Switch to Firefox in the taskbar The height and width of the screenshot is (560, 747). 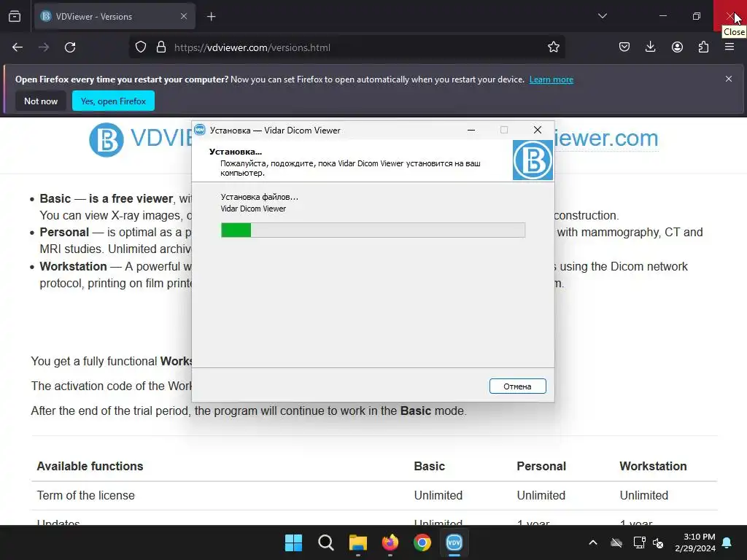click(390, 542)
